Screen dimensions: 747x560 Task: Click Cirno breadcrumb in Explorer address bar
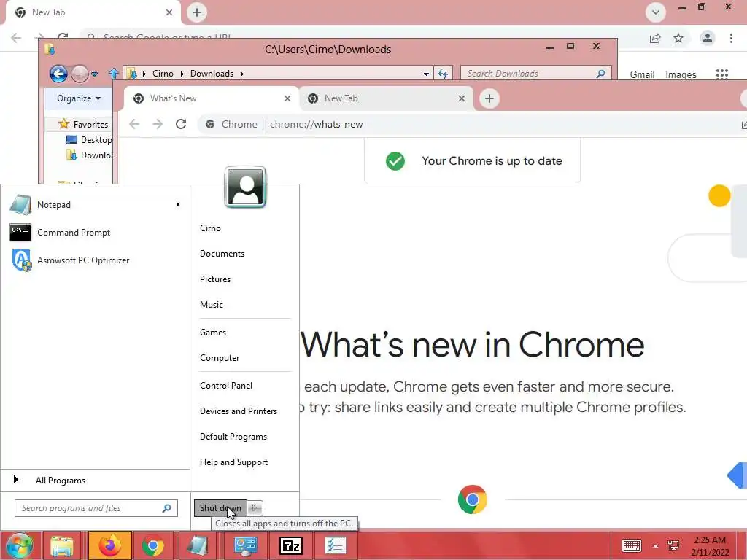(x=163, y=74)
